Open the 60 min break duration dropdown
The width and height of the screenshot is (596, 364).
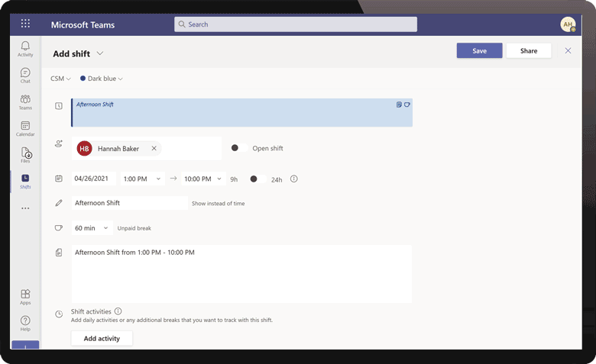point(92,228)
